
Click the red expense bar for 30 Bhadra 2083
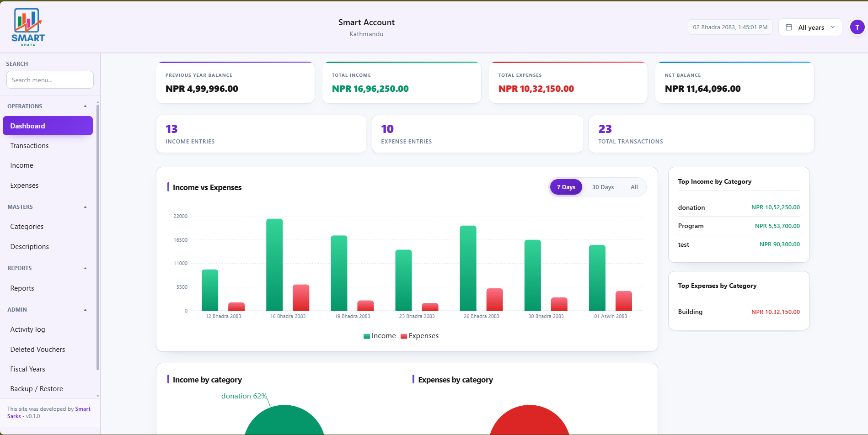click(x=559, y=304)
